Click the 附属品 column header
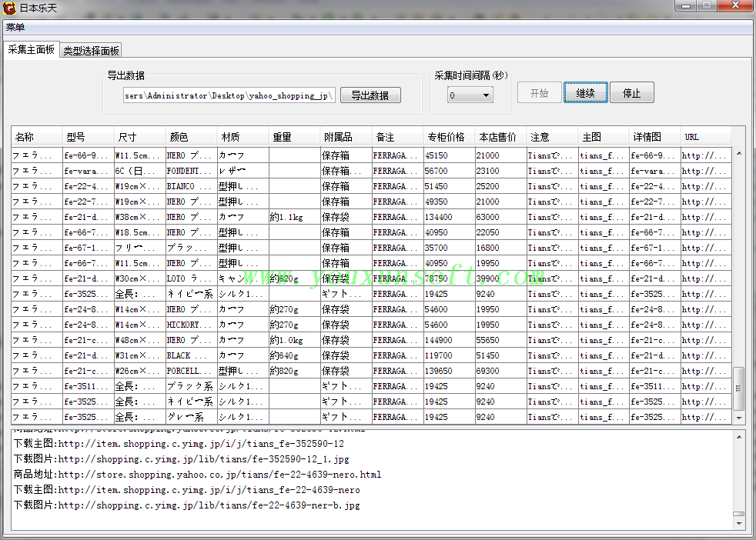This screenshot has height=540, width=756. [346, 137]
